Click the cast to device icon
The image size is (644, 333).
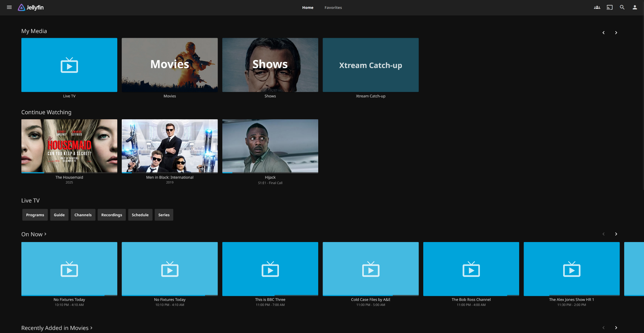coord(609,7)
